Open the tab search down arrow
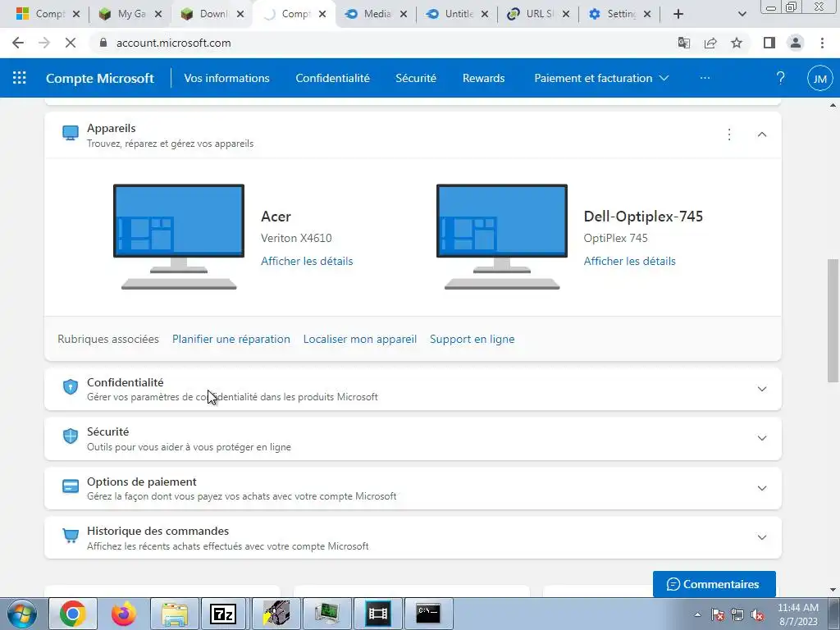Image resolution: width=840 pixels, height=630 pixels. [742, 14]
